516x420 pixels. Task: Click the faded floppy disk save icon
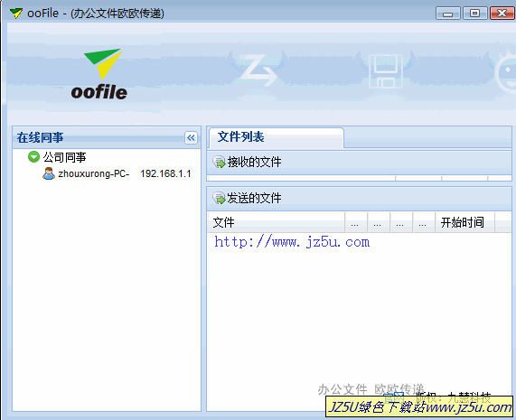pos(386,71)
